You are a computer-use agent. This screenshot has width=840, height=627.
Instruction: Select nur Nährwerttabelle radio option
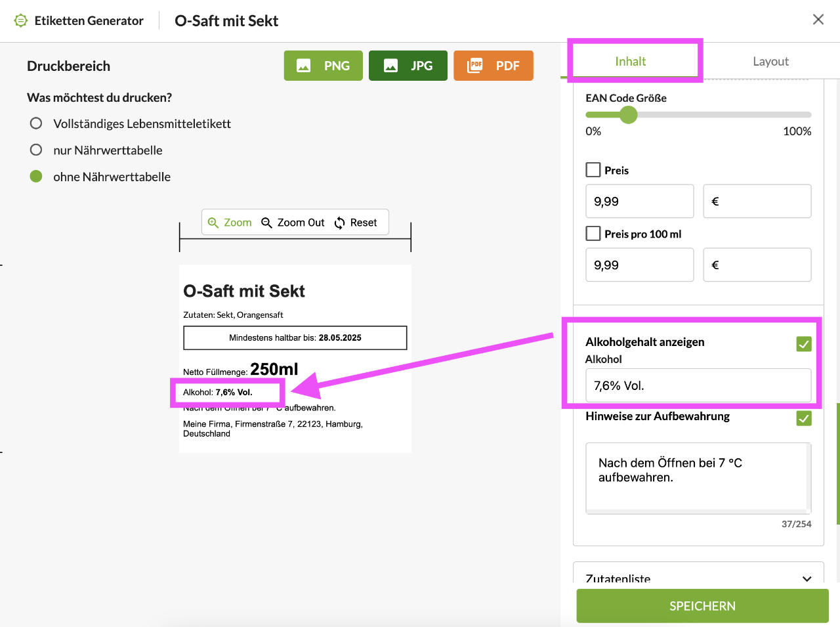36,150
